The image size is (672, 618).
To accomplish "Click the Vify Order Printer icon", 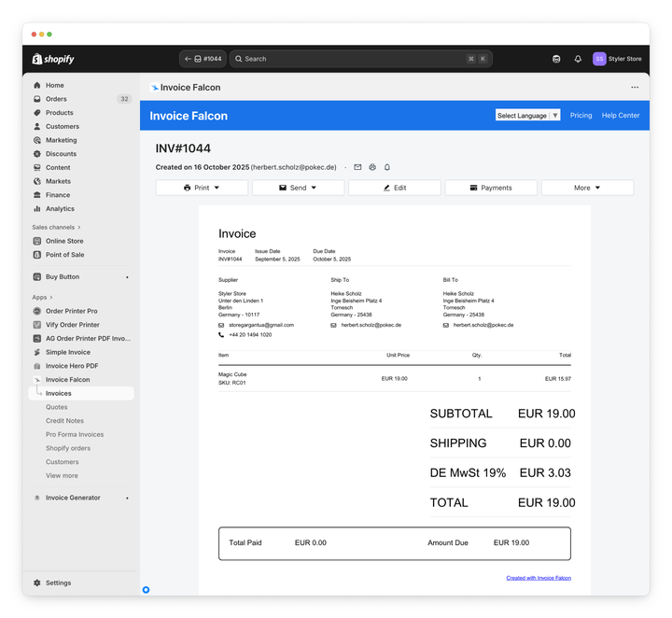I will point(37,325).
